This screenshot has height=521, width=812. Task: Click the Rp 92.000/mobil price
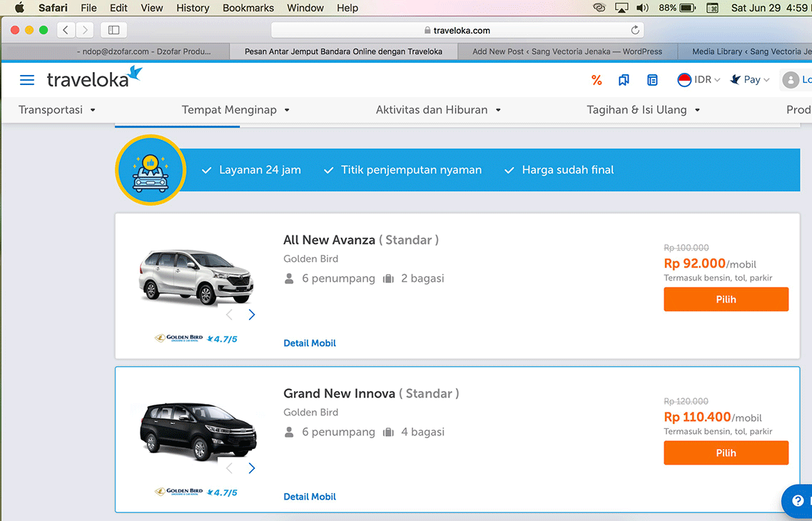(x=710, y=263)
